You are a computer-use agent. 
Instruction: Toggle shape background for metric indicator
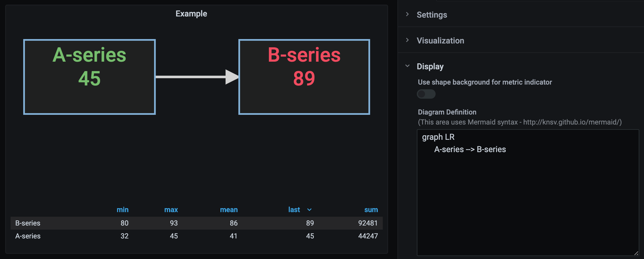point(426,94)
